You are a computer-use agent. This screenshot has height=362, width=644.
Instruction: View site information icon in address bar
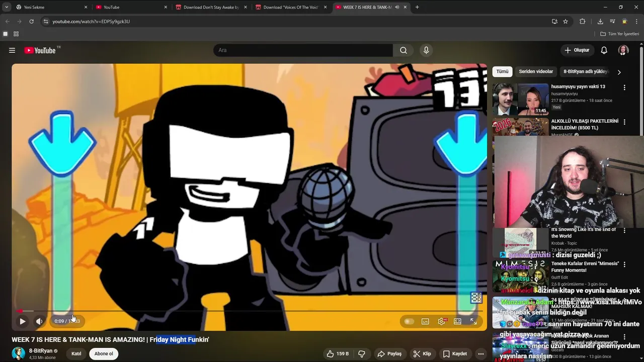pos(46,22)
